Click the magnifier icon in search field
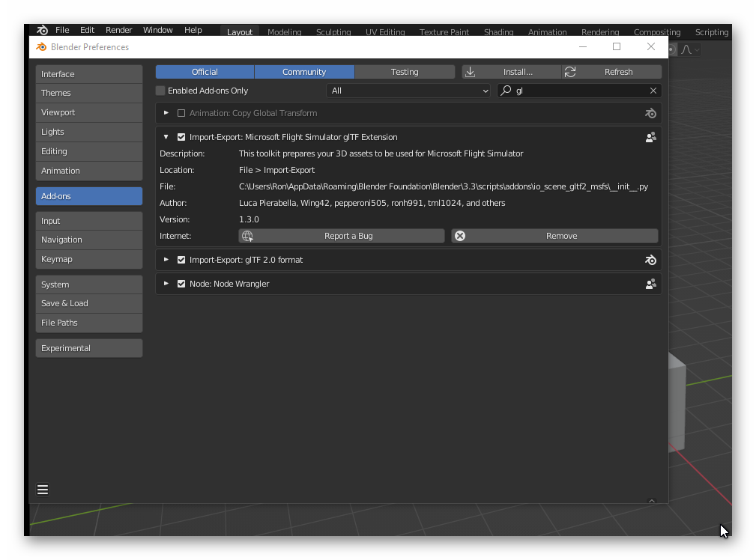This screenshot has height=560, width=756. tap(506, 91)
